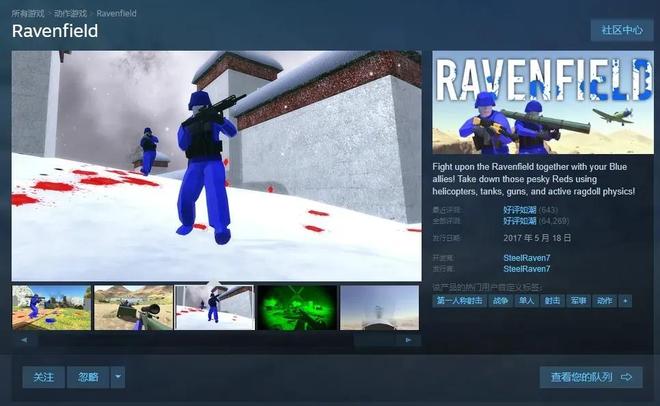Screen dimensions: 660x406
Task: Click the left arrow of thumbnail scroller
Action: pyautogui.click(x=24, y=340)
